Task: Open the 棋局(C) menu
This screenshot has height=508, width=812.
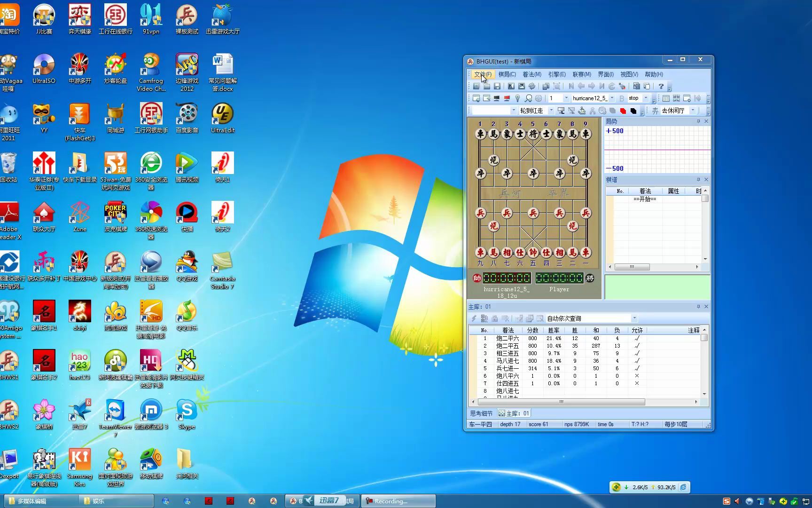Action: pos(507,74)
